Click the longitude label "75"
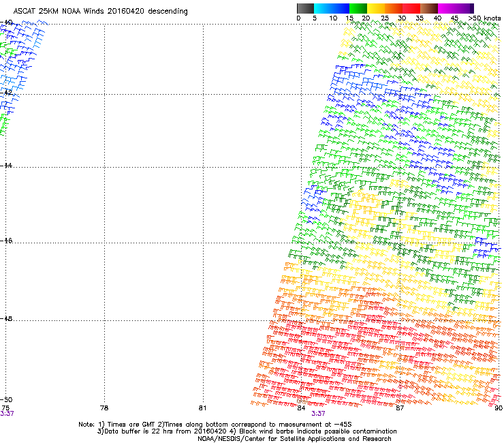The height and width of the screenshot is (443, 504). click(5, 408)
